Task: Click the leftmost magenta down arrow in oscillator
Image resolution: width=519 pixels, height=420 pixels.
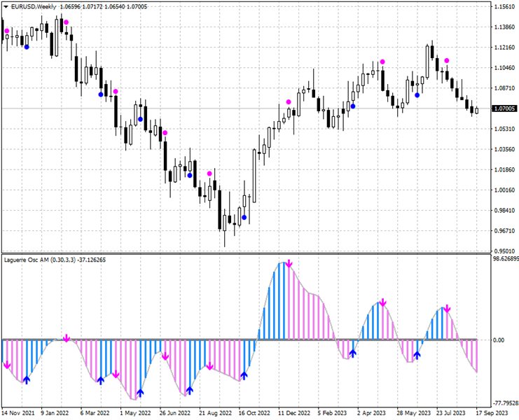Action: tap(7, 365)
